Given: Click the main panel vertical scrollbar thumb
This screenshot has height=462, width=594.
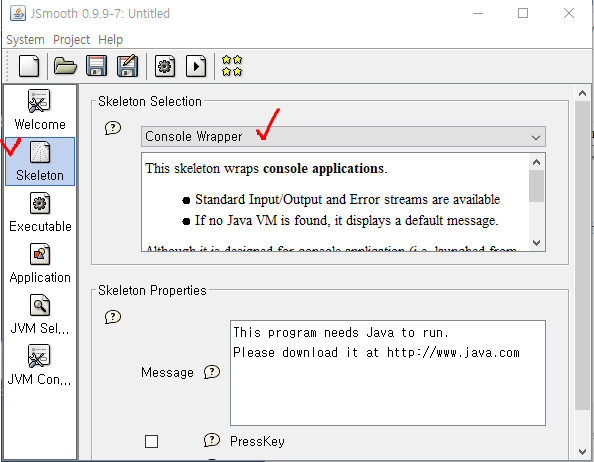Looking at the screenshot, I should [x=583, y=255].
